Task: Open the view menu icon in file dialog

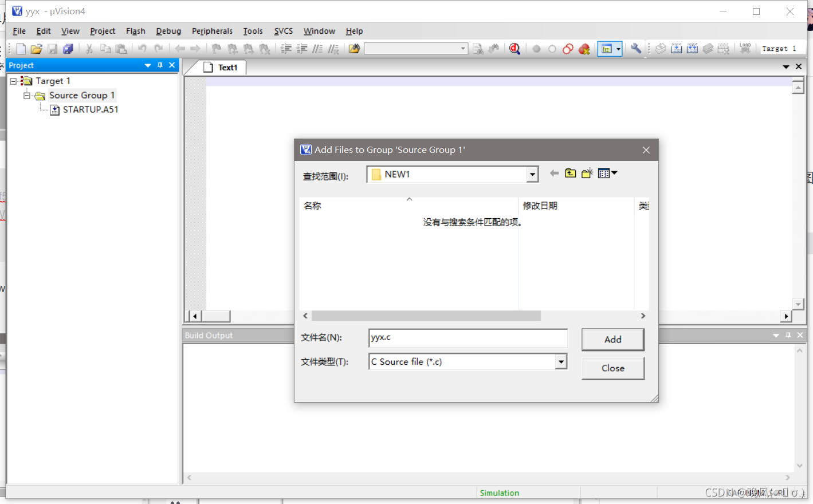Action: point(607,174)
